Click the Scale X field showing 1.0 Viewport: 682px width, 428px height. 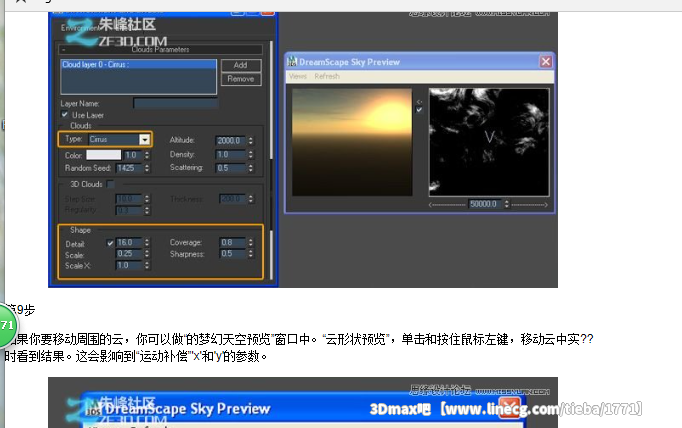coord(129,265)
